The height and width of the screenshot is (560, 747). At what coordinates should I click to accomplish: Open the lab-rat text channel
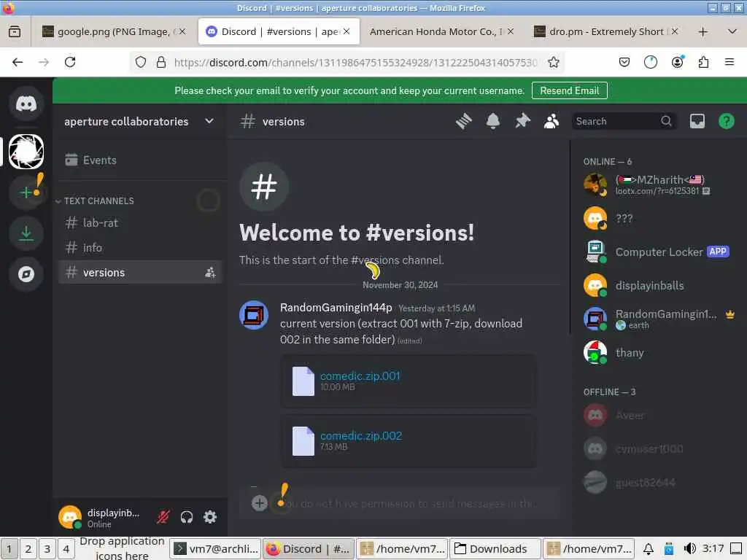point(140,223)
